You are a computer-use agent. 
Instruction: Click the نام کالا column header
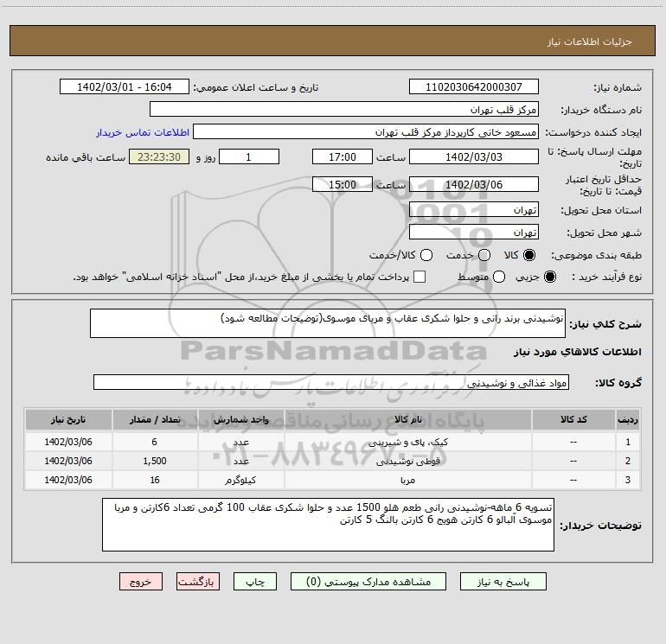point(407,419)
